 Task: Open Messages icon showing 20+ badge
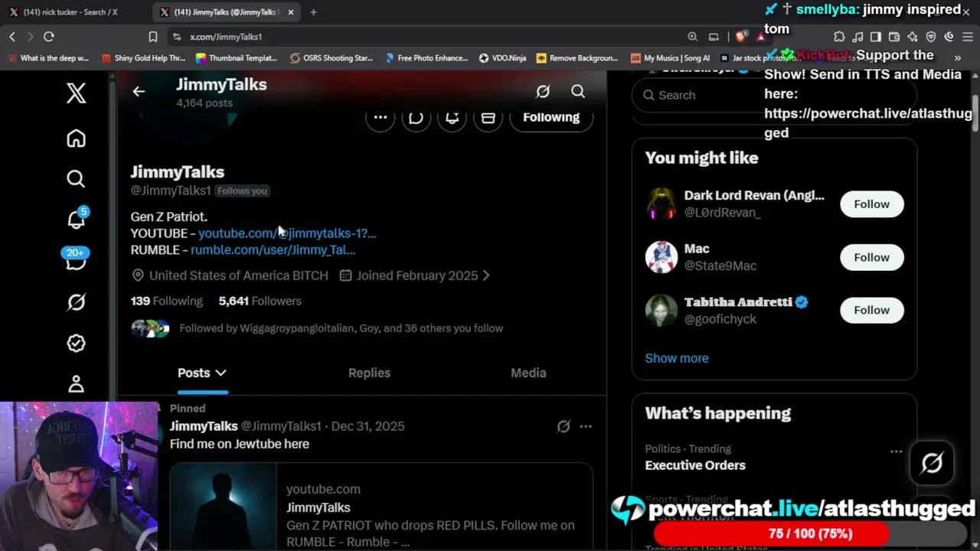pyautogui.click(x=76, y=261)
